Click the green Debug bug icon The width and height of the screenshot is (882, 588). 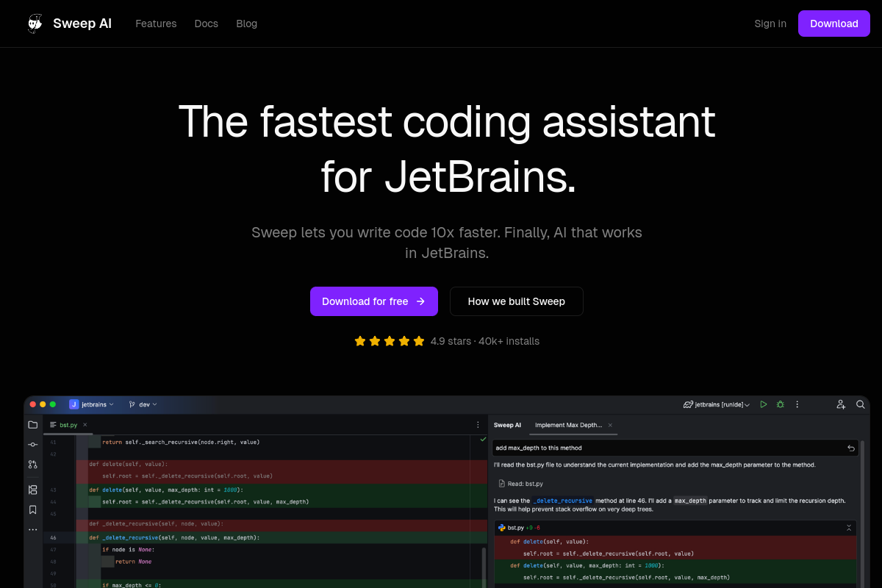pyautogui.click(x=781, y=404)
